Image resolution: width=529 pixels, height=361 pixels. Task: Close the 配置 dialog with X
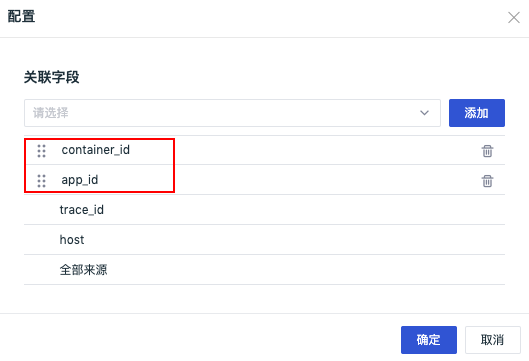coord(513,18)
